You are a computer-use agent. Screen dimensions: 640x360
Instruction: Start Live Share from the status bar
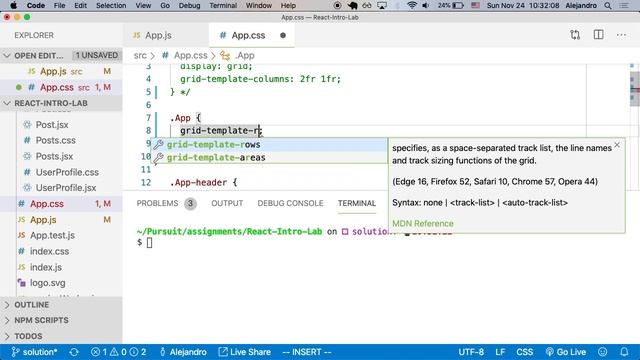point(244,352)
